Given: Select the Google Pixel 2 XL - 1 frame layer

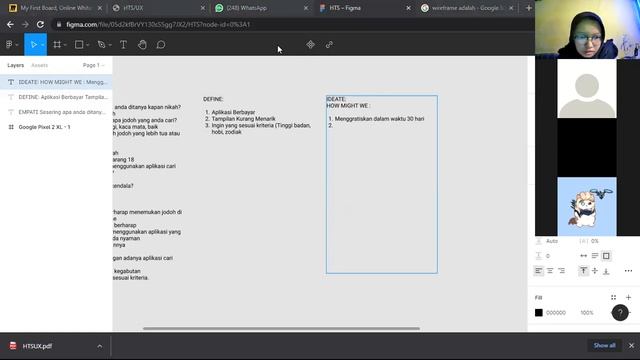Looking at the screenshot, I should point(56,127).
